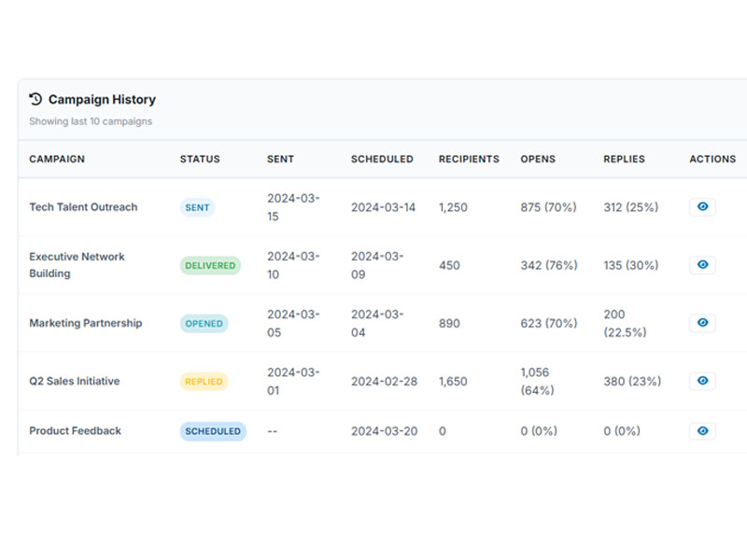Click the DELIVERED status badge
The width and height of the screenshot is (747, 560).
(210, 265)
